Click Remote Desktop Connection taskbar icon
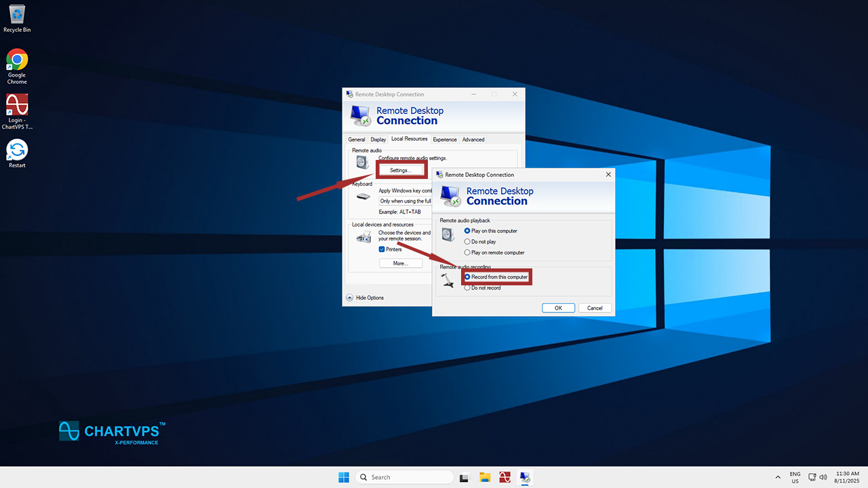The height and width of the screenshot is (488, 868). point(525,477)
